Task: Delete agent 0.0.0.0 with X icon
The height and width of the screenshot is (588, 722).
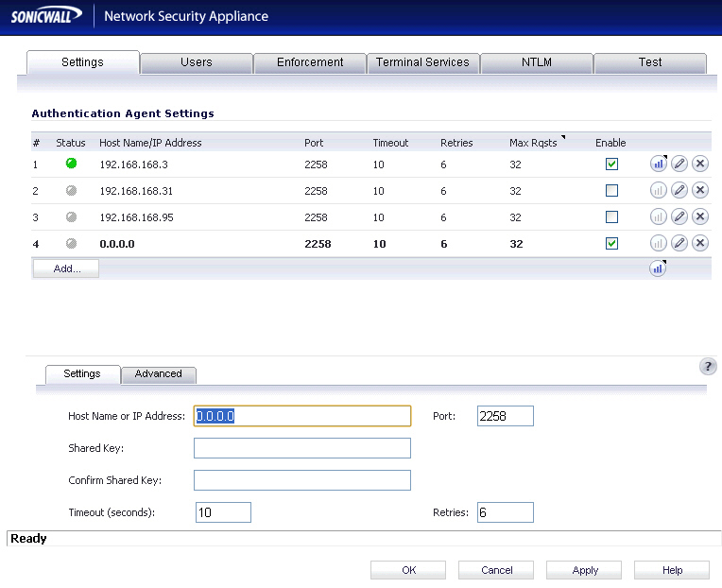Action: (700, 243)
